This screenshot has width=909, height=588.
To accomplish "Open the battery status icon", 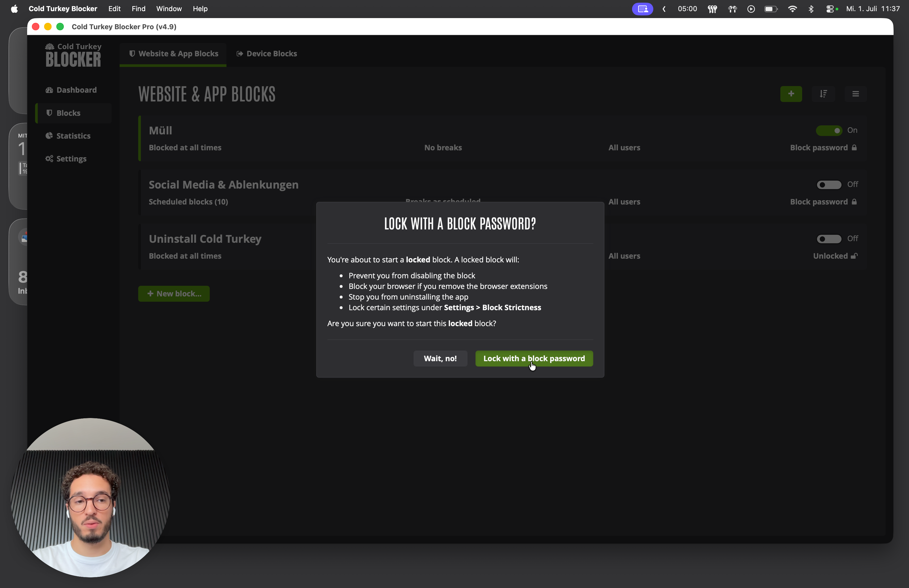I will pos(771,9).
